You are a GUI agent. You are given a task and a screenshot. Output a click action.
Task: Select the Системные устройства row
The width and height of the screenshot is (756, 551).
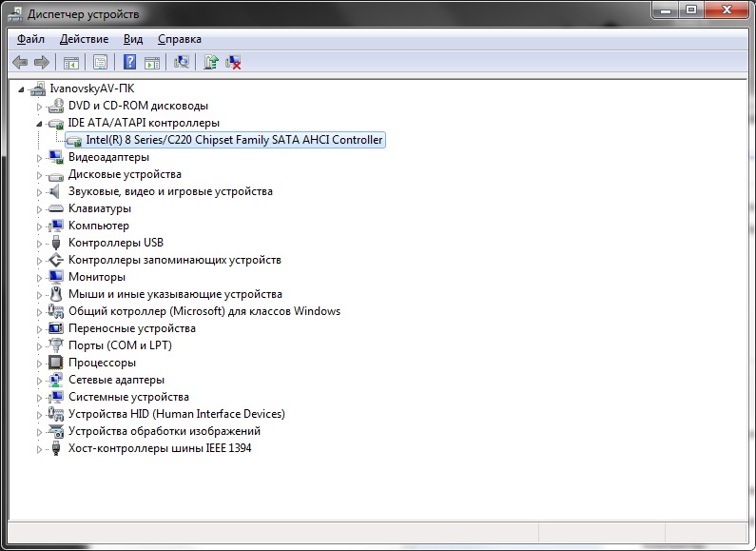[128, 397]
